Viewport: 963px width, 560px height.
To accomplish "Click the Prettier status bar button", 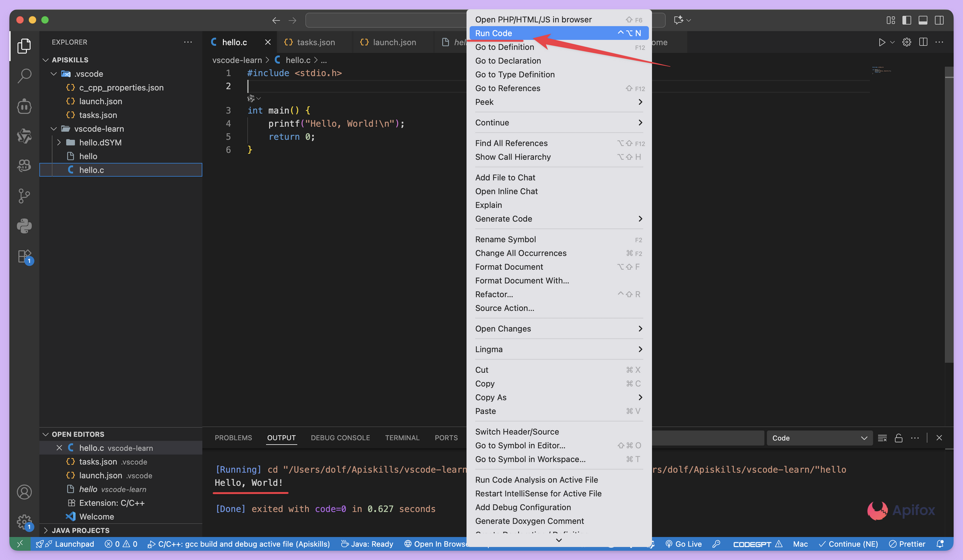I will (x=907, y=544).
